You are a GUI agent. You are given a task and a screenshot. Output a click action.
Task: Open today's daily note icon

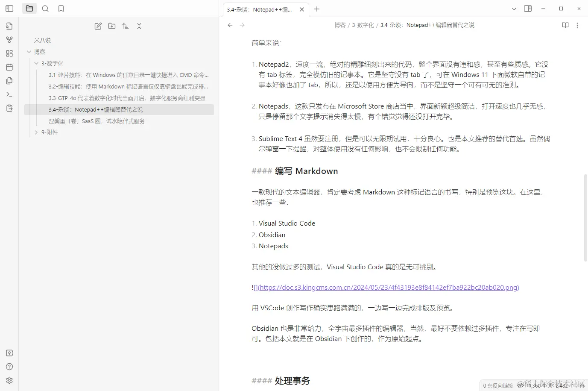9,67
